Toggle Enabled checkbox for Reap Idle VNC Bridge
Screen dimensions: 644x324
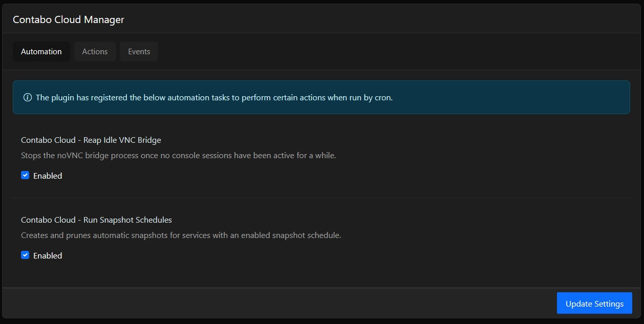point(25,175)
